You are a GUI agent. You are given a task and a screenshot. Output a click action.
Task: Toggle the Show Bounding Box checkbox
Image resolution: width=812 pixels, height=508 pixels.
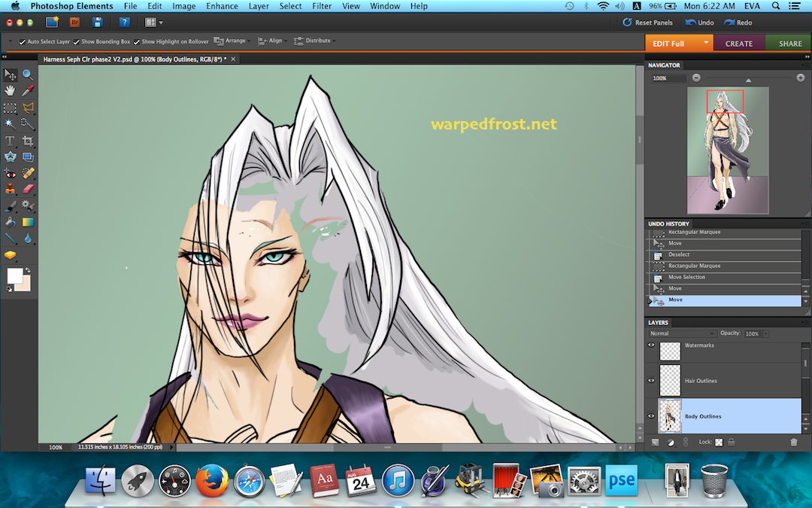[x=77, y=41]
